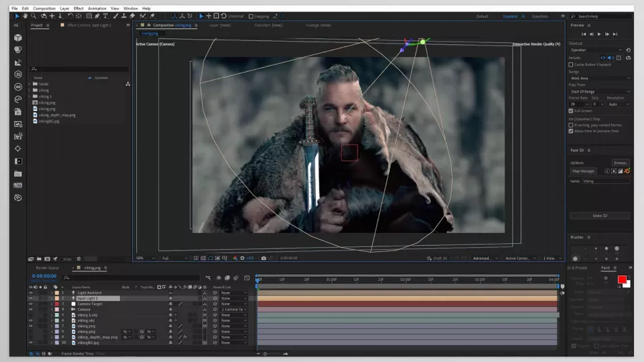
Task: Check If caching, play cached frames
Action: click(x=571, y=125)
